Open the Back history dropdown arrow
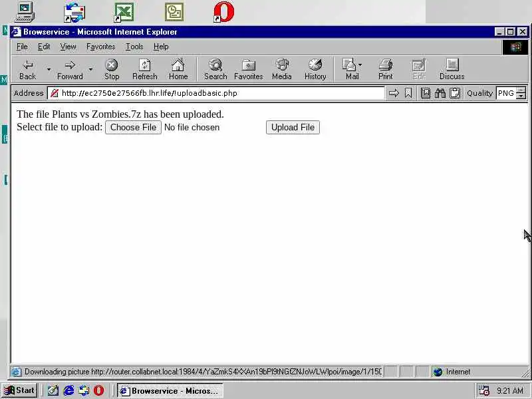 point(49,70)
